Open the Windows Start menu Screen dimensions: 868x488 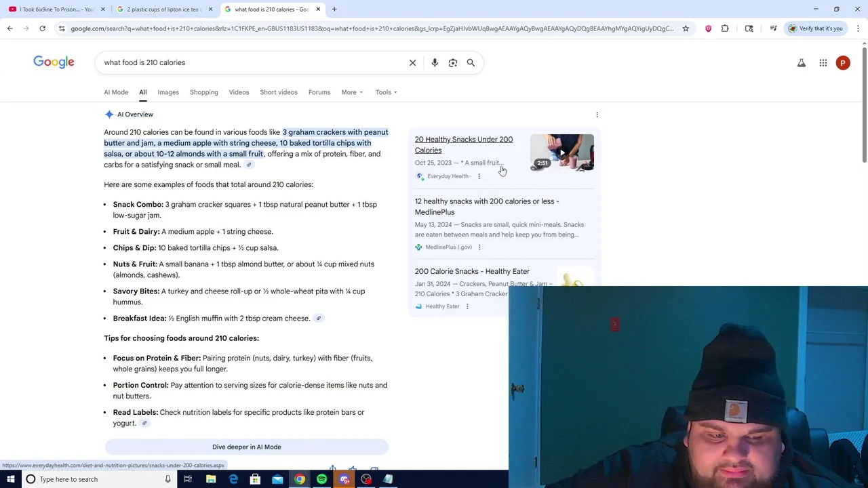(x=10, y=479)
